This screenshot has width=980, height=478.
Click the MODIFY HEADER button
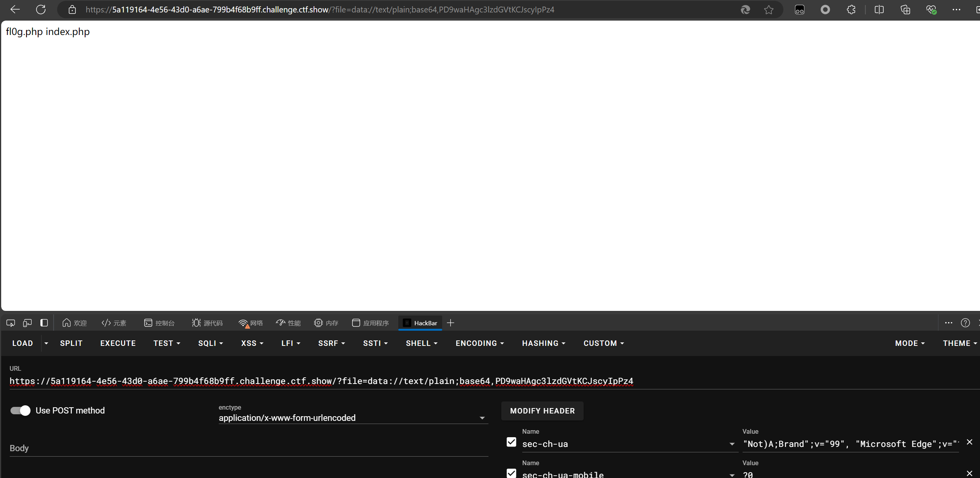(542, 411)
